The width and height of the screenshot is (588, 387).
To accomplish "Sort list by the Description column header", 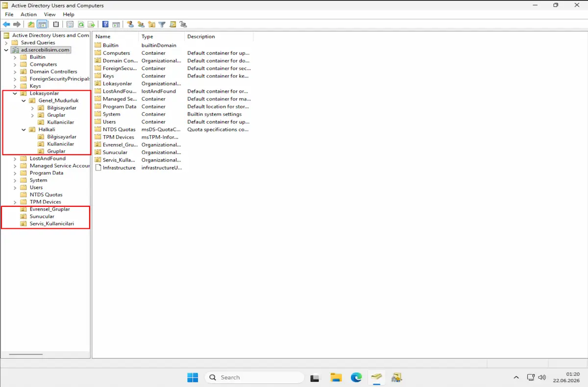I will [219, 37].
